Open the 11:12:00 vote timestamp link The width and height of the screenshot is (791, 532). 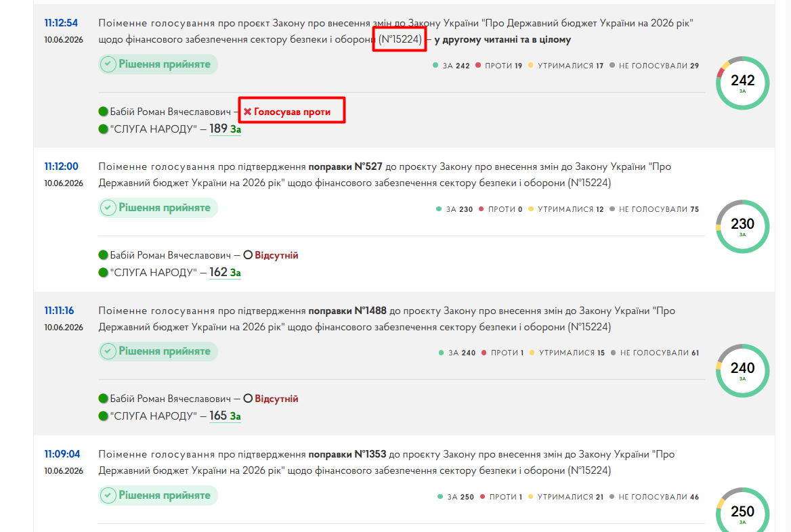point(61,167)
